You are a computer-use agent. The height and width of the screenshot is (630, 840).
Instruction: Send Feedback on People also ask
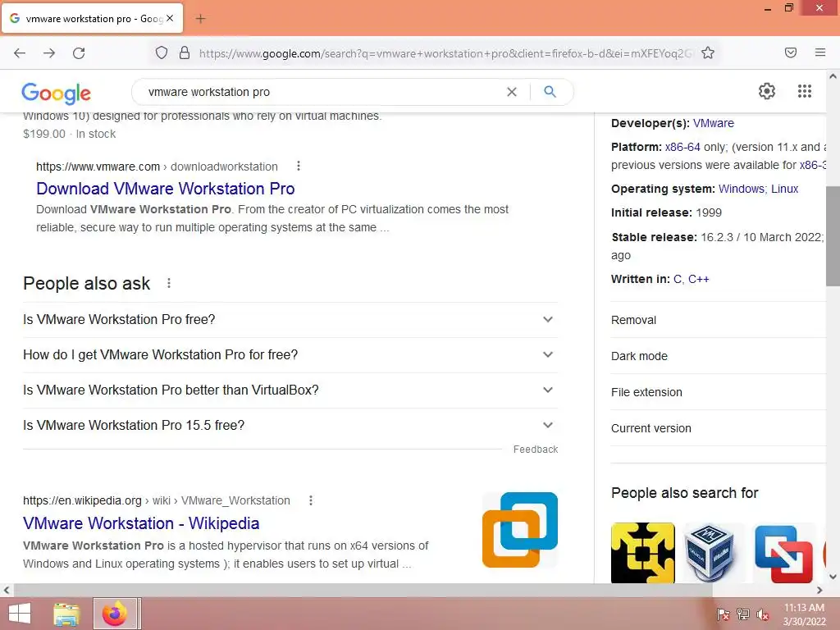pos(535,450)
